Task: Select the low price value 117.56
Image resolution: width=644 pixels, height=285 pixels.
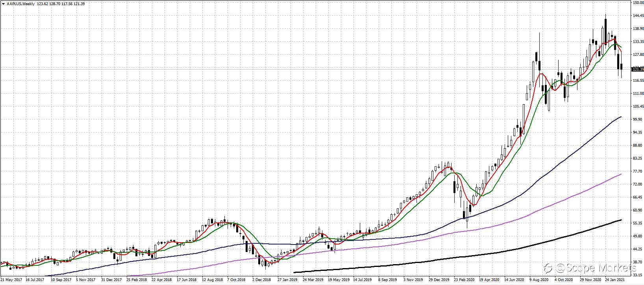Action: (67, 4)
